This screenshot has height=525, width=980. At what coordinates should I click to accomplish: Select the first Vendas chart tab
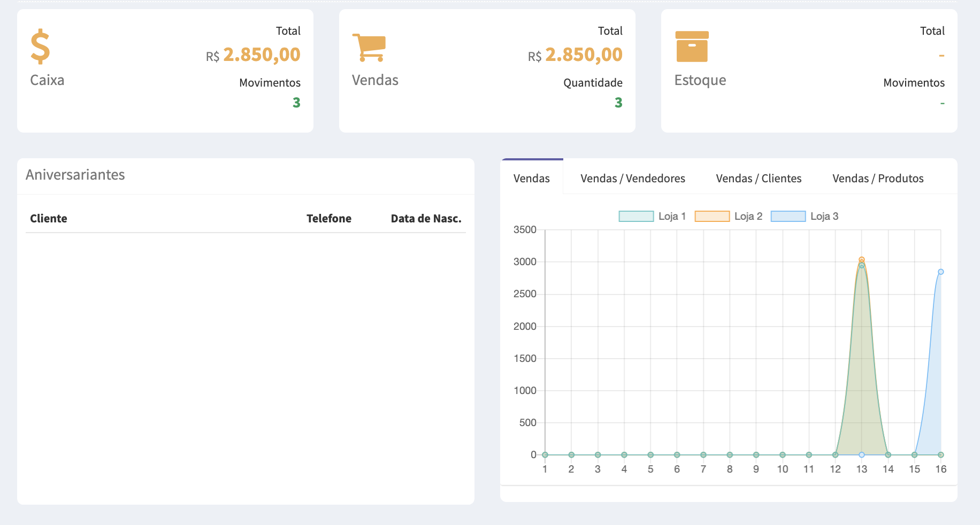(531, 179)
